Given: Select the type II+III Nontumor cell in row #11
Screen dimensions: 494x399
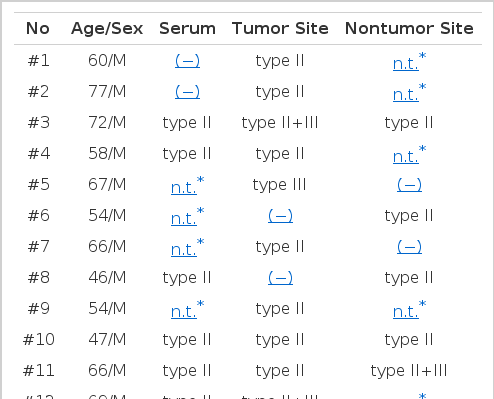Looking at the screenshot, I should [409, 371].
